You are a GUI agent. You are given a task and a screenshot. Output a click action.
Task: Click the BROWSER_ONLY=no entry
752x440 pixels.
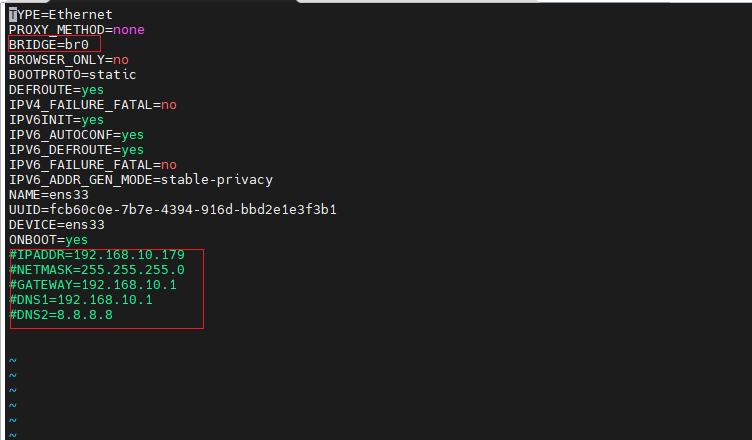pyautogui.click(x=69, y=59)
